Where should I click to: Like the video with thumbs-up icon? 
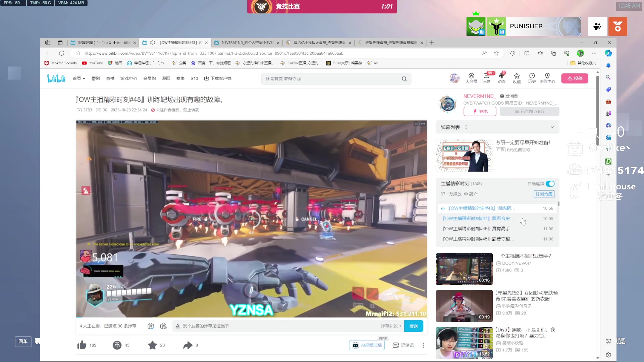(x=82, y=345)
